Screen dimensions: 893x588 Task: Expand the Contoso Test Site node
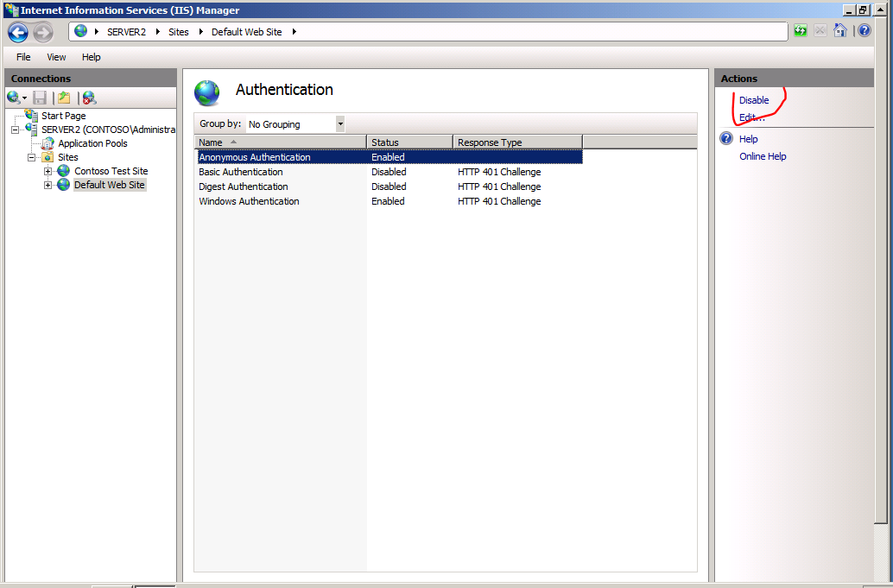[47, 171]
